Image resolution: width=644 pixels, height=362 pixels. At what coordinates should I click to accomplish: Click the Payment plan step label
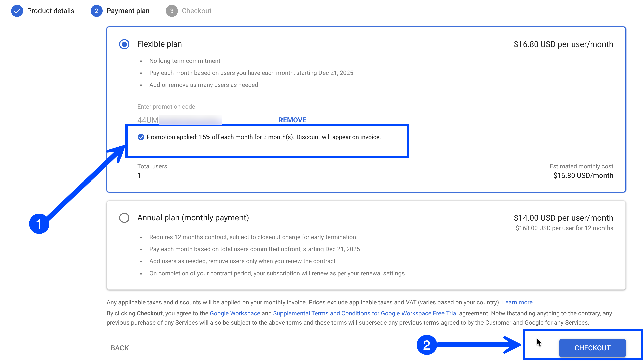pyautogui.click(x=128, y=11)
